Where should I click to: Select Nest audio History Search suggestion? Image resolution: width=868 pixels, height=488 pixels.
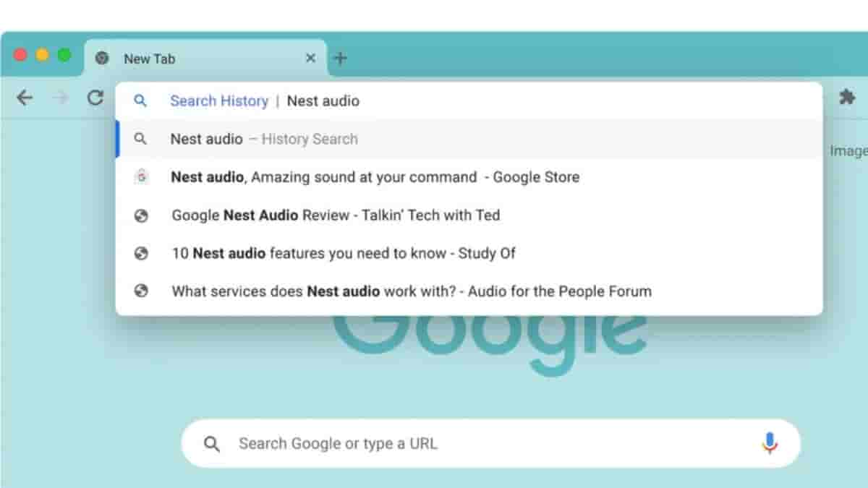tap(264, 139)
